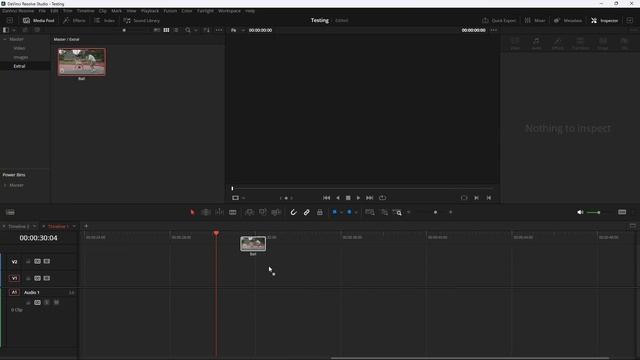The width and height of the screenshot is (640, 360).
Task: Open the File menu
Action: pyautogui.click(x=42, y=11)
